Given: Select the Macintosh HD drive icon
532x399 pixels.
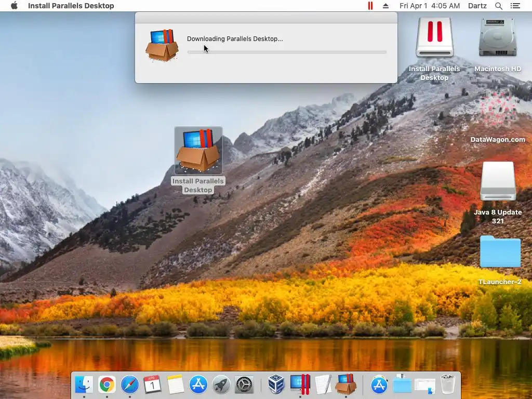Looking at the screenshot, I should click(498, 37).
